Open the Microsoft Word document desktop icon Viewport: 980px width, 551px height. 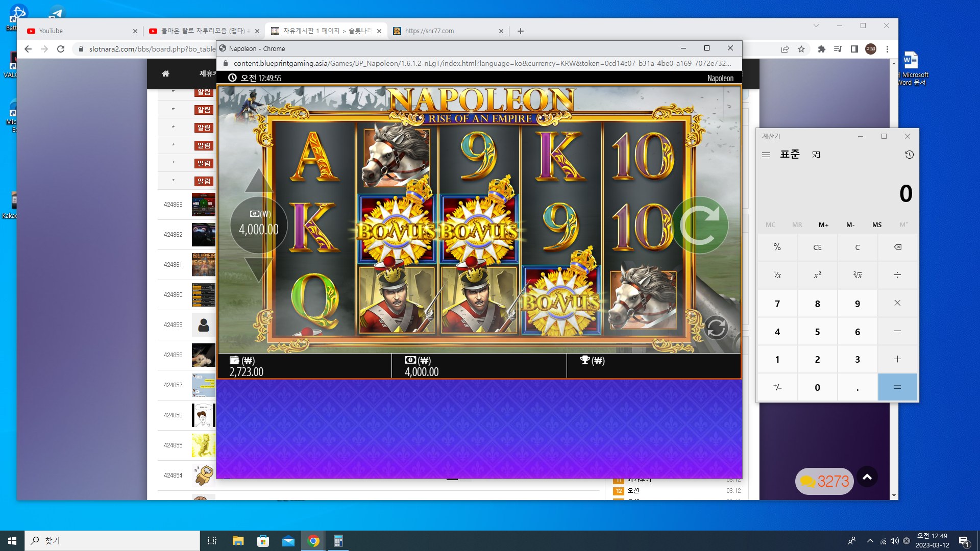tap(912, 68)
